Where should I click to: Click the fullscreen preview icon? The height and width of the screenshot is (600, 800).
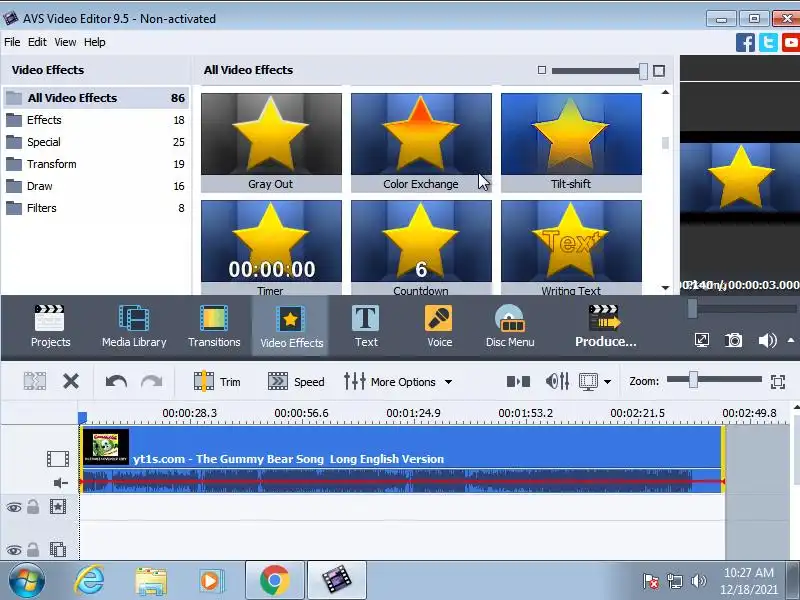[702, 340]
